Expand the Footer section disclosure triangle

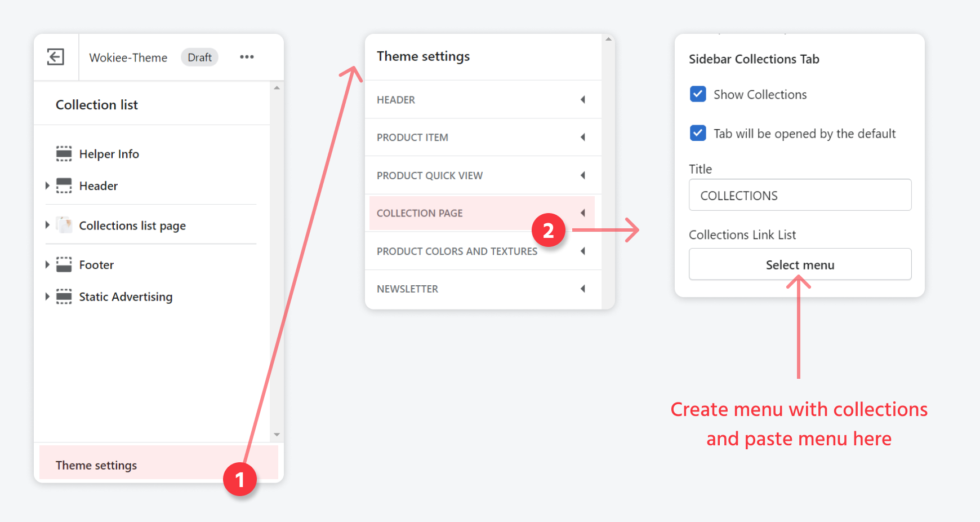point(47,265)
